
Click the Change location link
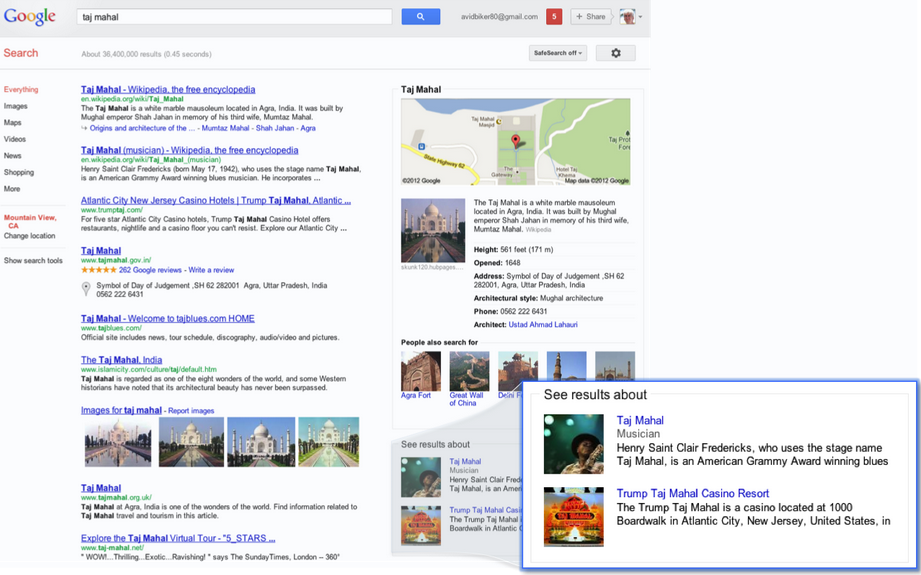[x=30, y=236]
